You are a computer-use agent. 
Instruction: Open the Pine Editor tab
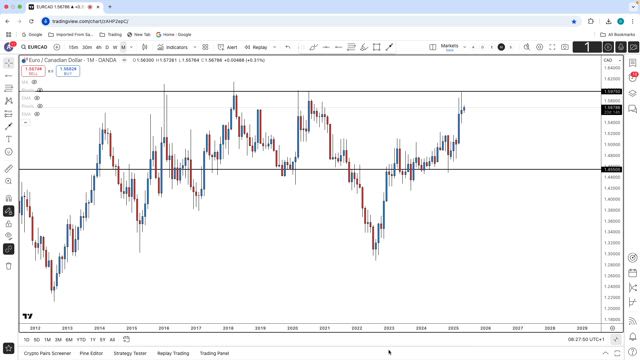91,353
